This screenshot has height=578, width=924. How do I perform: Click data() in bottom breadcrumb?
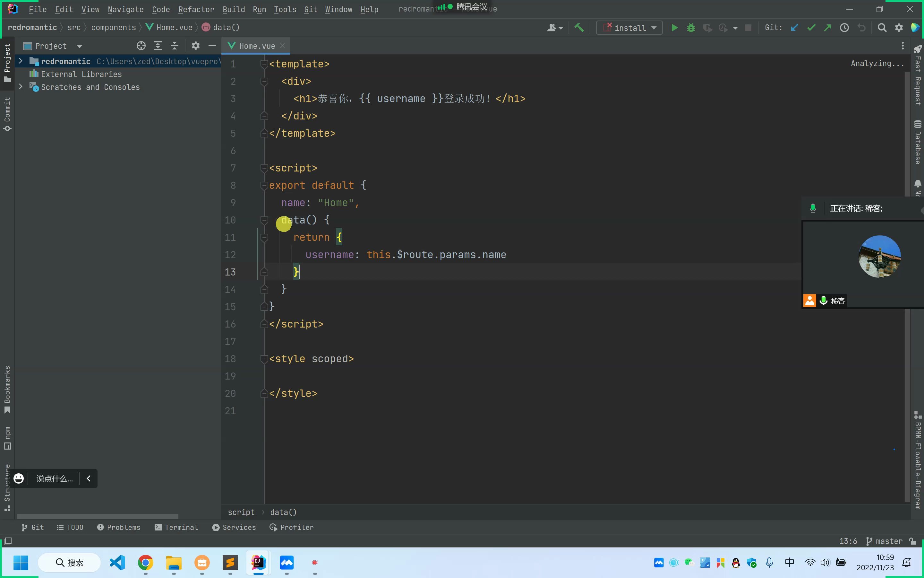[283, 512]
